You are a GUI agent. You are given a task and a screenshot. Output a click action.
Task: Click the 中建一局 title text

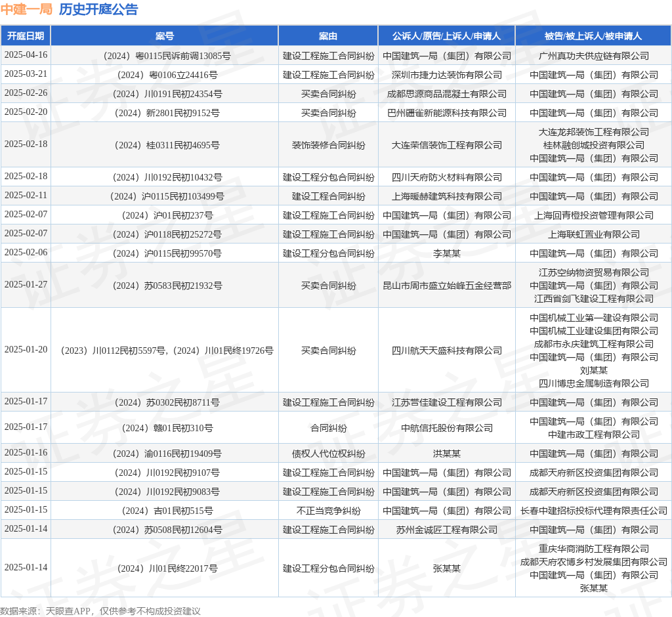pos(26,9)
